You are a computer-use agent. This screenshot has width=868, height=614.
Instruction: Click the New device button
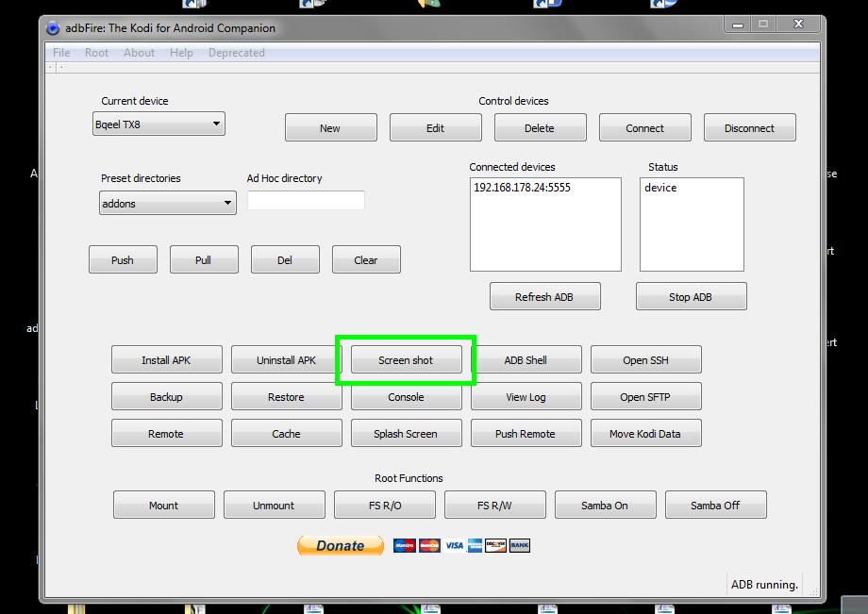(330, 127)
